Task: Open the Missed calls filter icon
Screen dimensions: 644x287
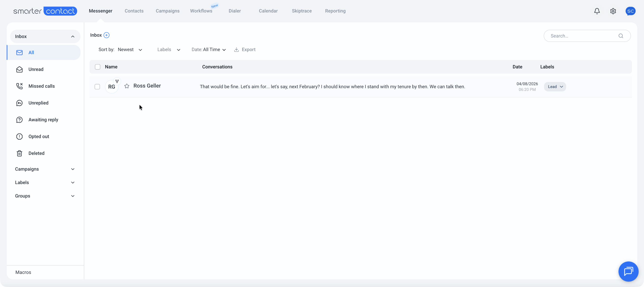Action: click(19, 86)
